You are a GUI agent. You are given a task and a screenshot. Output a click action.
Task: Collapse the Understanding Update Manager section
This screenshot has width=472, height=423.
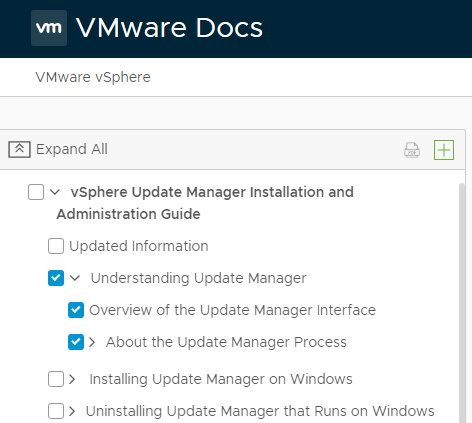[75, 278]
